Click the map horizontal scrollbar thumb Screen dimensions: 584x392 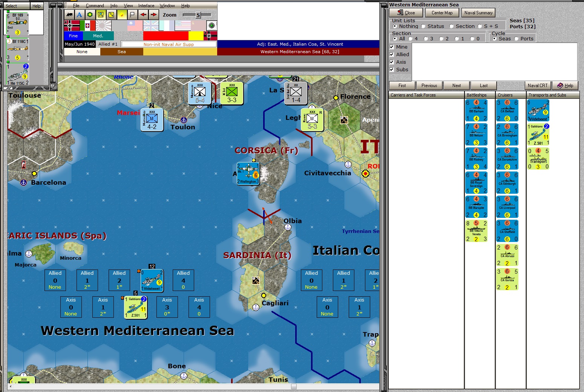tap(294, 386)
